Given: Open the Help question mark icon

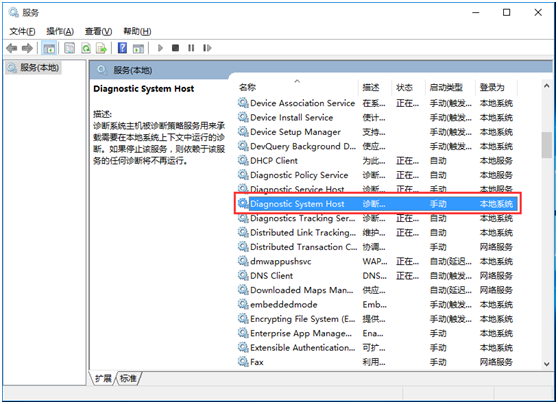Looking at the screenshot, I should (x=122, y=48).
